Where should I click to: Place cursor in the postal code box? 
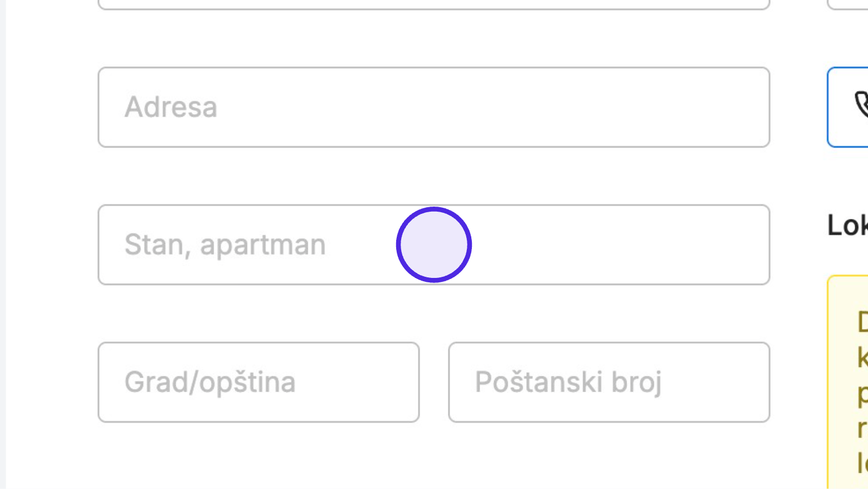[x=609, y=382]
